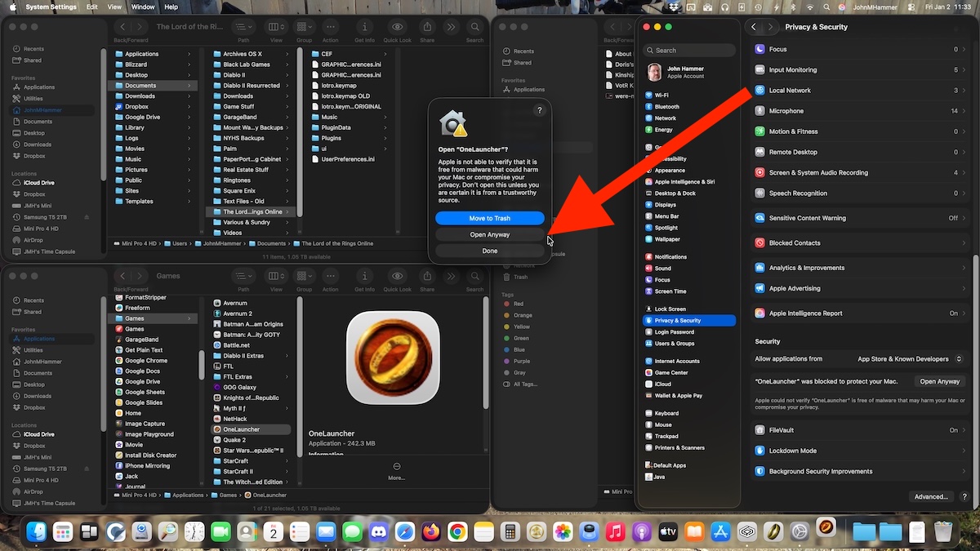Open the Apple menu
This screenshot has height=551, width=980.
pos(14,7)
